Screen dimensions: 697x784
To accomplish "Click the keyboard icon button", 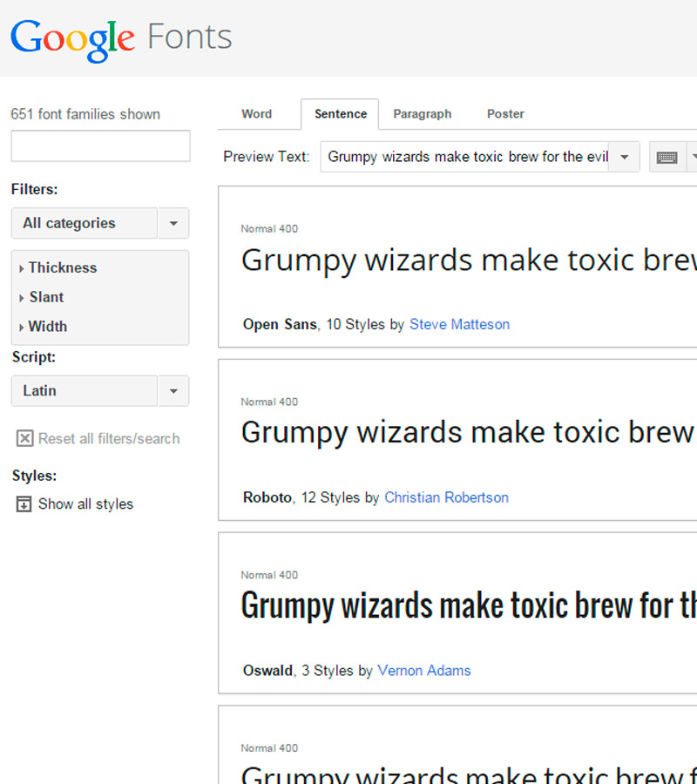I will pyautogui.click(x=667, y=158).
